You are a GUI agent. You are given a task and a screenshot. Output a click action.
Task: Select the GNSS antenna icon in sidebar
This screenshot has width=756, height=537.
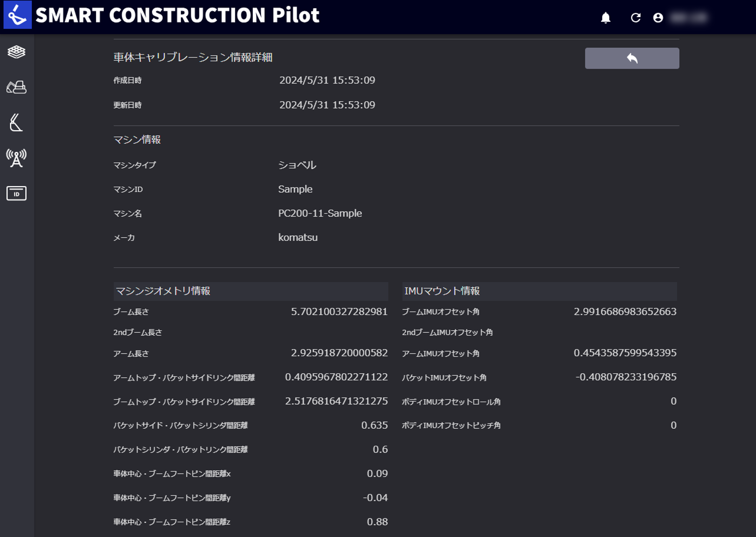[16, 158]
